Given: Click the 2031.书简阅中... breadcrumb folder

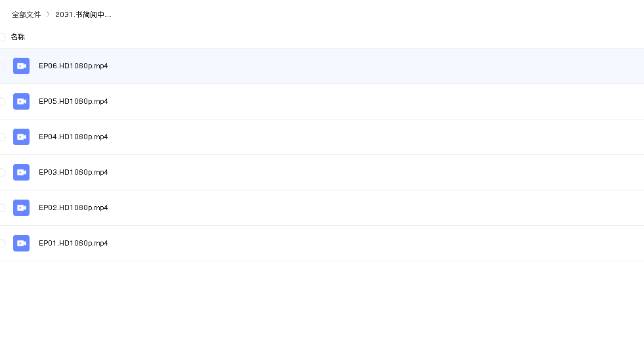Looking at the screenshot, I should [83, 14].
